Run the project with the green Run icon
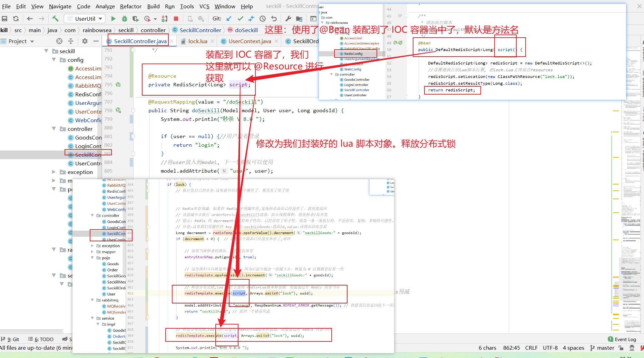The image size is (644, 358). (x=113, y=18)
